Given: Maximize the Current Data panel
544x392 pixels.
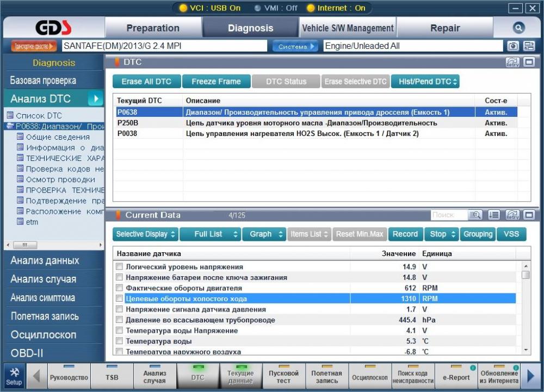Looking at the screenshot, I should tap(529, 215).
